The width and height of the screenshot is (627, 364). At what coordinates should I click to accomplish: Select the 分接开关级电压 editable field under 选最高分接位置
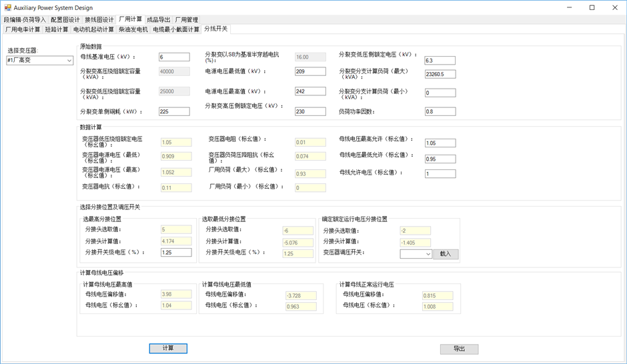pos(176,253)
